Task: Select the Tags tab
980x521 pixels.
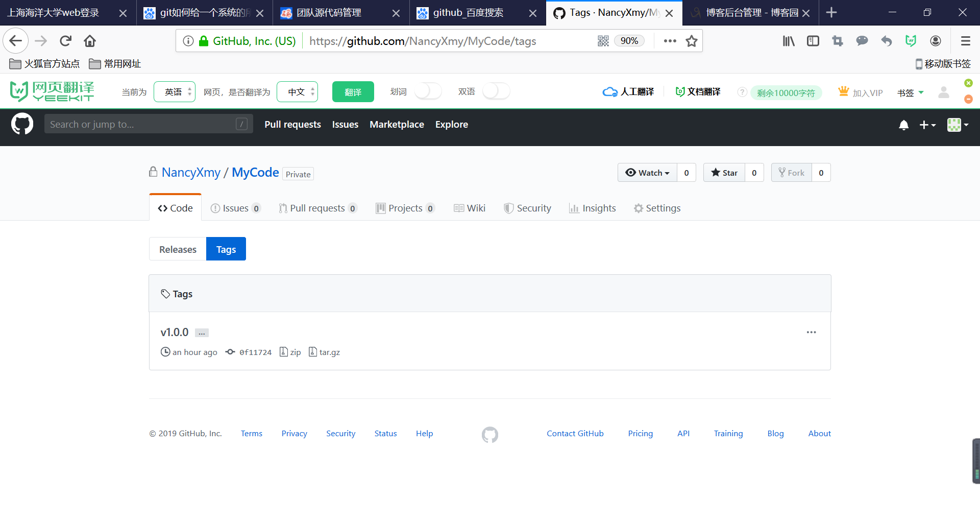Action: [226, 249]
